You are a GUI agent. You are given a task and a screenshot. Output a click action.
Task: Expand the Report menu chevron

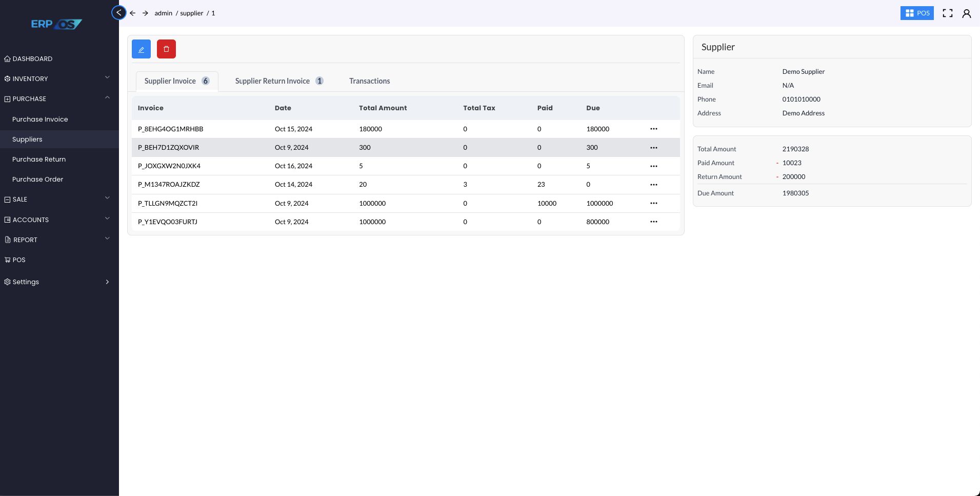pos(107,239)
